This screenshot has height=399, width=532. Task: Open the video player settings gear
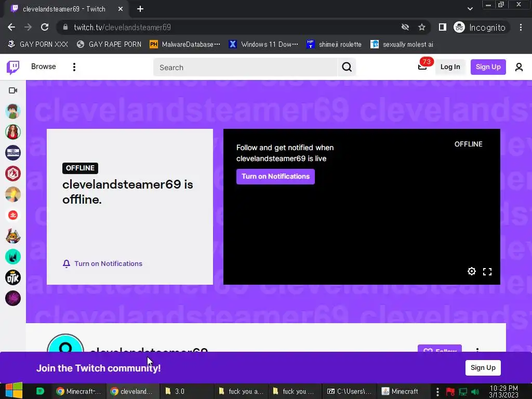472,271
